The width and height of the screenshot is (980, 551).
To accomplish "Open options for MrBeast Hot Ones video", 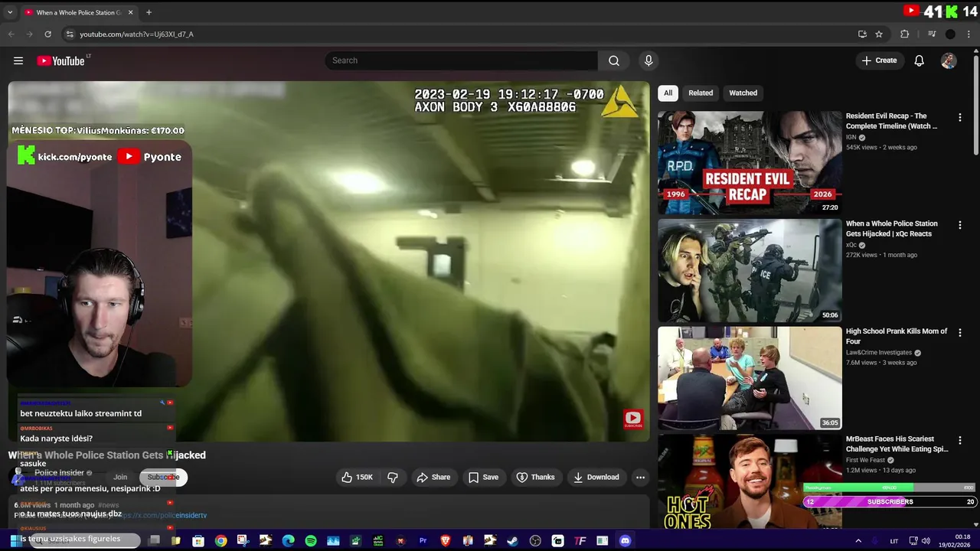I will pos(959,440).
